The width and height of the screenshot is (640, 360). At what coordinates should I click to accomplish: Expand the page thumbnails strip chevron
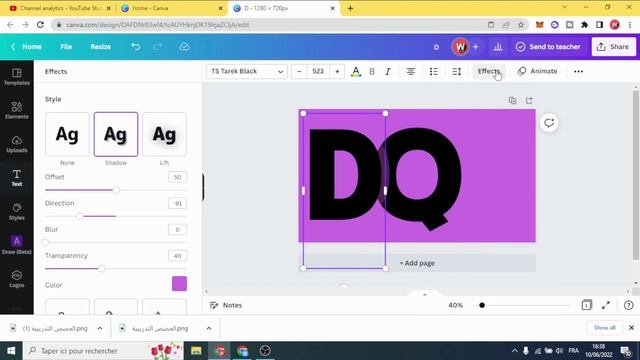point(424,294)
